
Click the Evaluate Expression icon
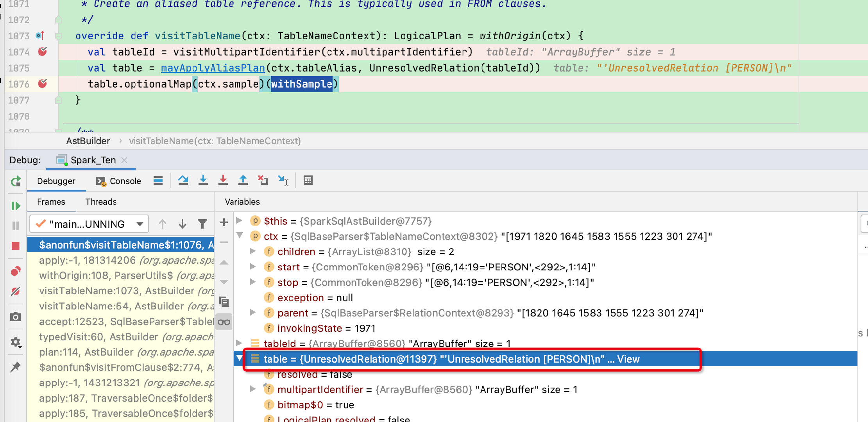coord(308,181)
